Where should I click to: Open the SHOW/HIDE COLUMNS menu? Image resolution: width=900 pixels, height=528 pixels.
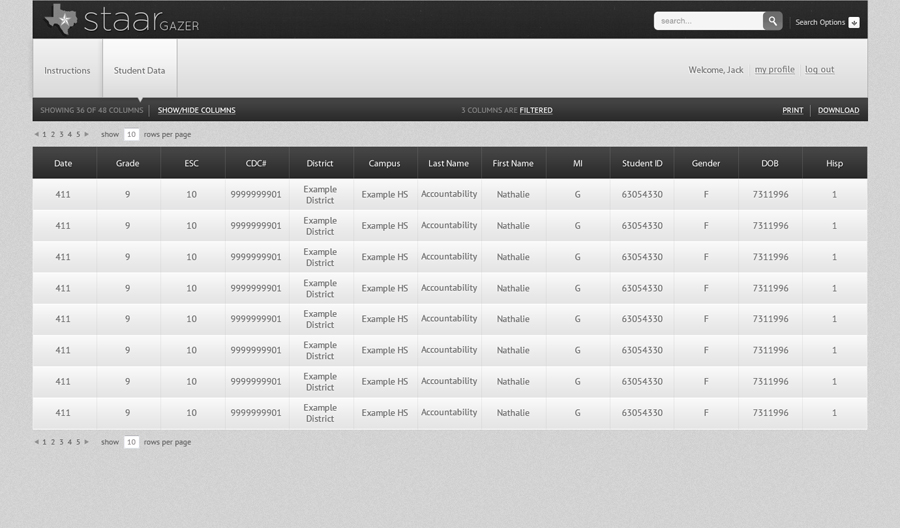[x=196, y=110]
